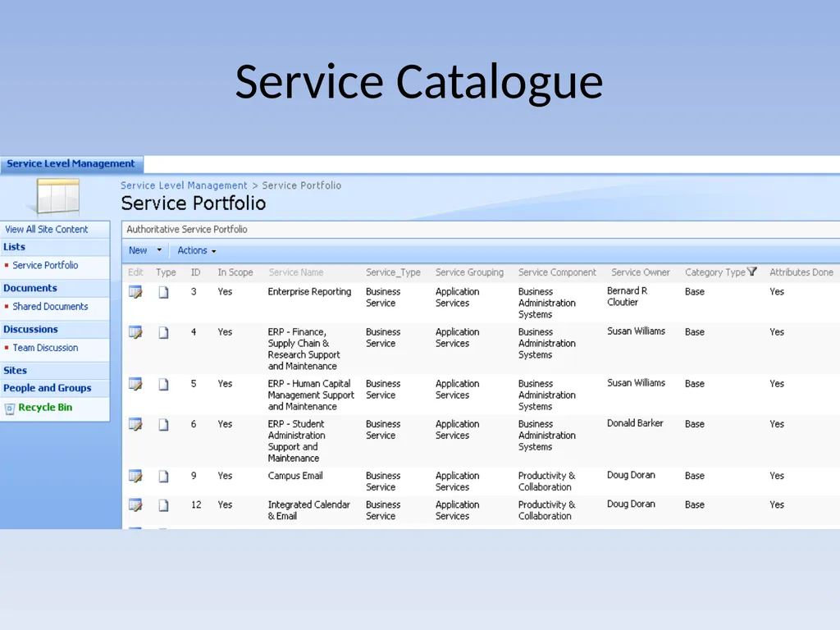Open the Actions dropdown menu

pyautogui.click(x=197, y=251)
